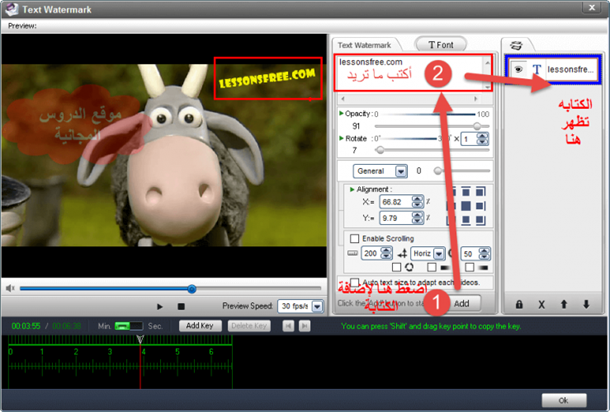Jump to previous key frame icon
This screenshot has width=610, height=412.
pyautogui.click(x=288, y=326)
